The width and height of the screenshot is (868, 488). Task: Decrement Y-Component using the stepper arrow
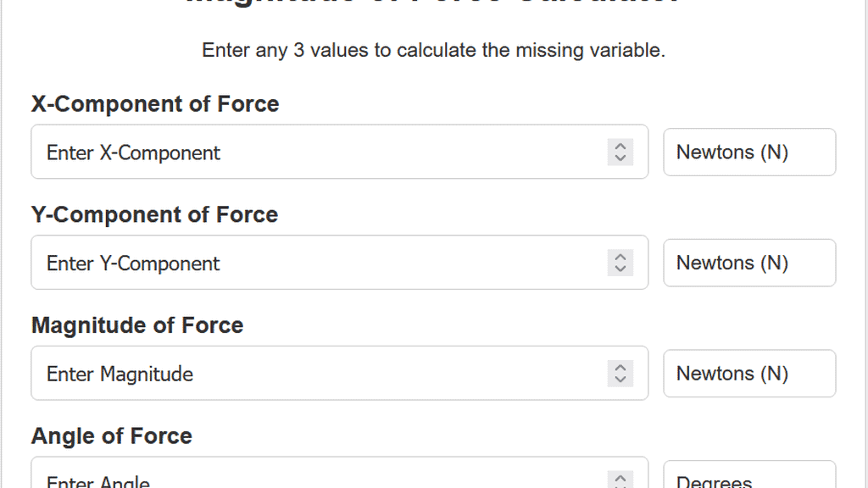tap(620, 269)
